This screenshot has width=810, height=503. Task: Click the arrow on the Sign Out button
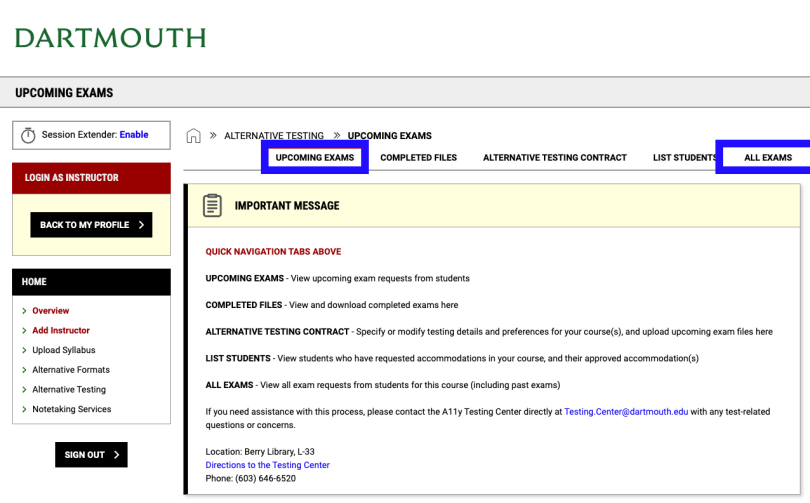pos(116,454)
